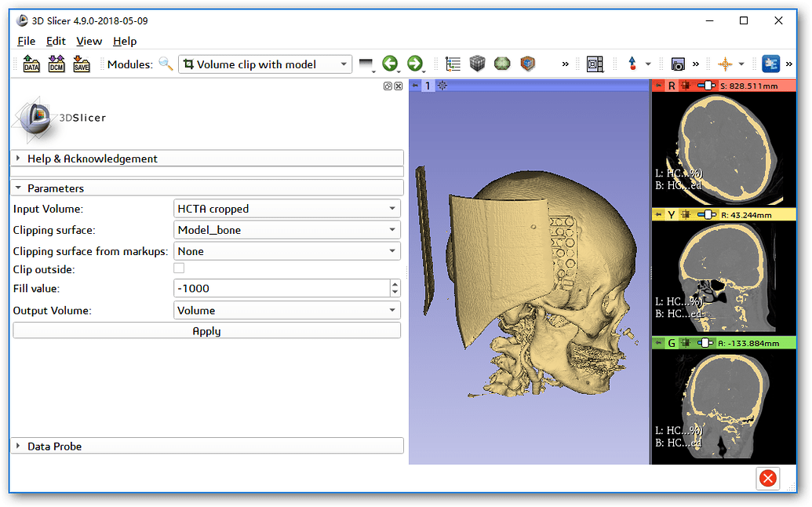This screenshot has width=812, height=507.
Task: Click the SAVE scene icon
Action: click(x=82, y=64)
